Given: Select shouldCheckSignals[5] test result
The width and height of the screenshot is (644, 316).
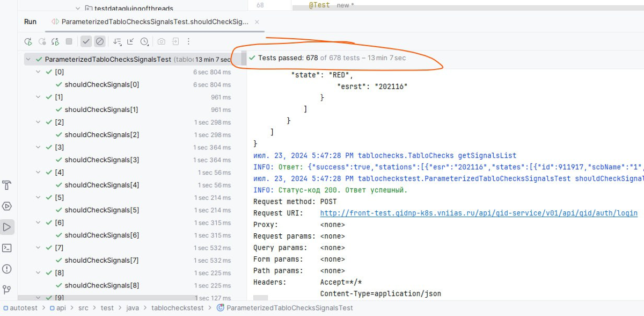Looking at the screenshot, I should coord(102,210).
